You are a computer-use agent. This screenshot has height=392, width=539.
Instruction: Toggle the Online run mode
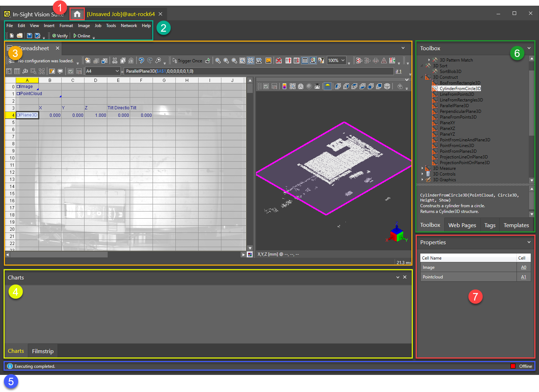coord(82,36)
